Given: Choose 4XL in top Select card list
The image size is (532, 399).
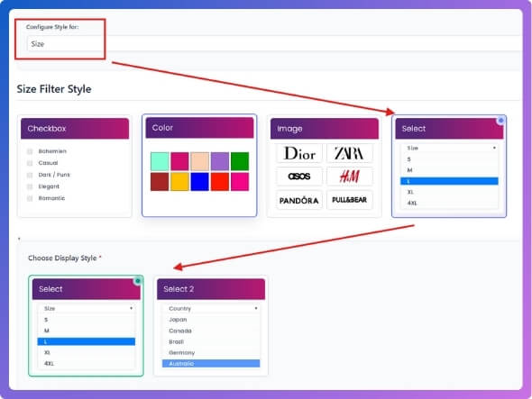Looking at the screenshot, I should point(449,203).
